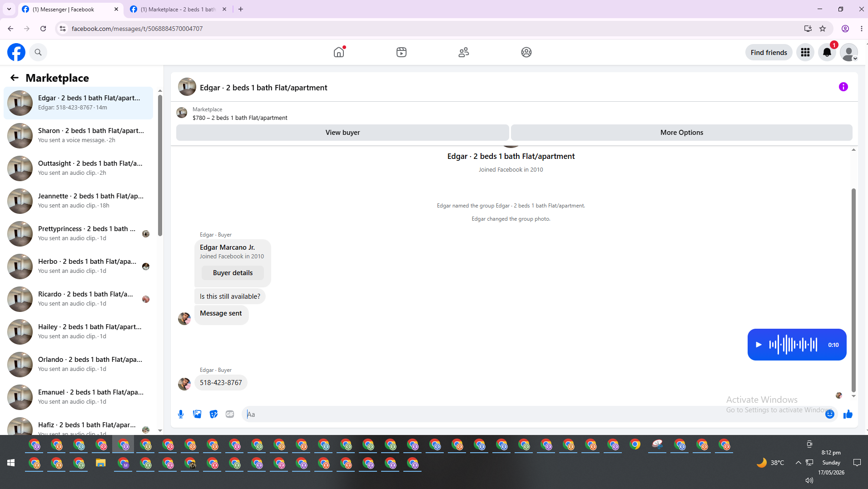Click the address bar URL
The width and height of the screenshot is (868, 489).
pyautogui.click(x=137, y=29)
